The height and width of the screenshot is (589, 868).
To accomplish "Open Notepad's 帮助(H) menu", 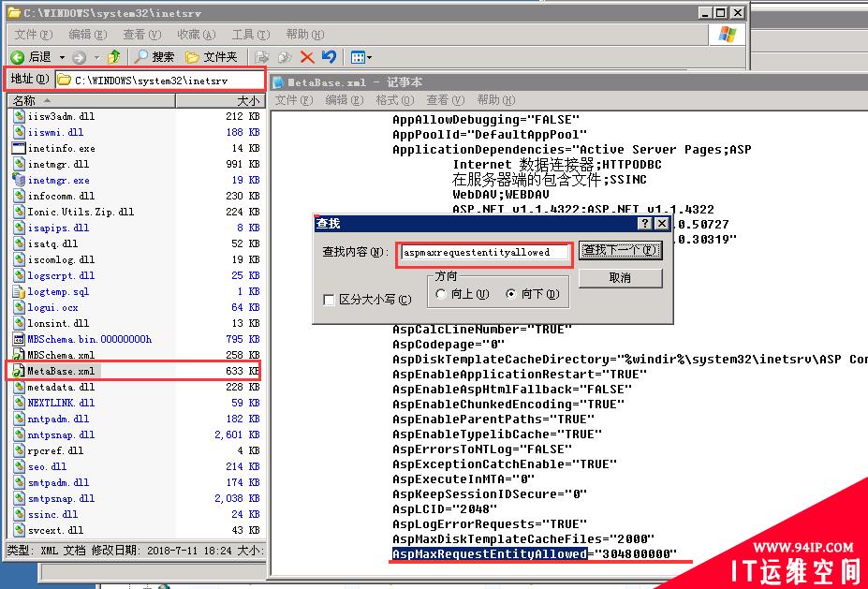I will click(x=495, y=99).
